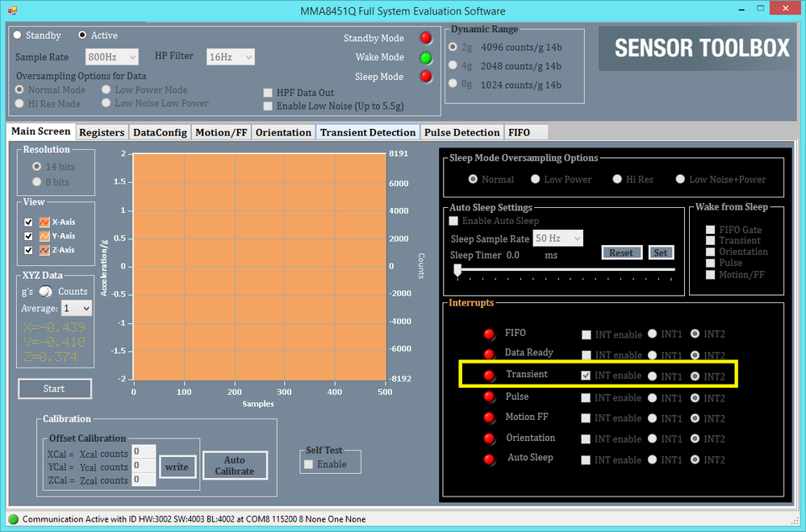
Task: Check the Self Test Enable checkbox
Action: 308,464
